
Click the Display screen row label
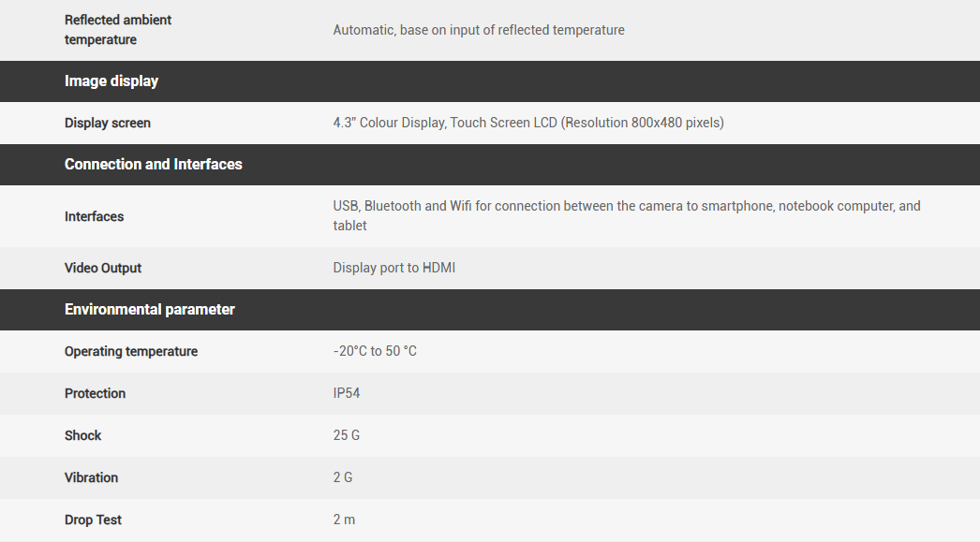point(108,123)
